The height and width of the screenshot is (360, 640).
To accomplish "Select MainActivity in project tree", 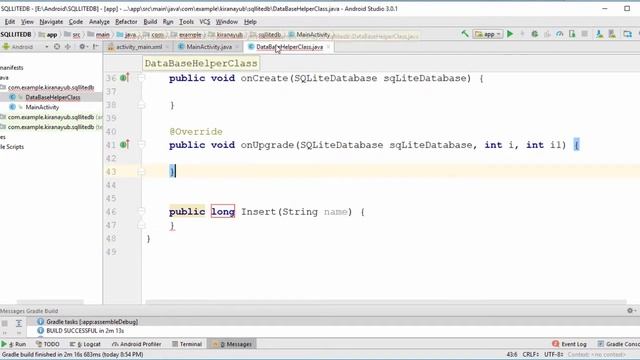I will click(42, 107).
